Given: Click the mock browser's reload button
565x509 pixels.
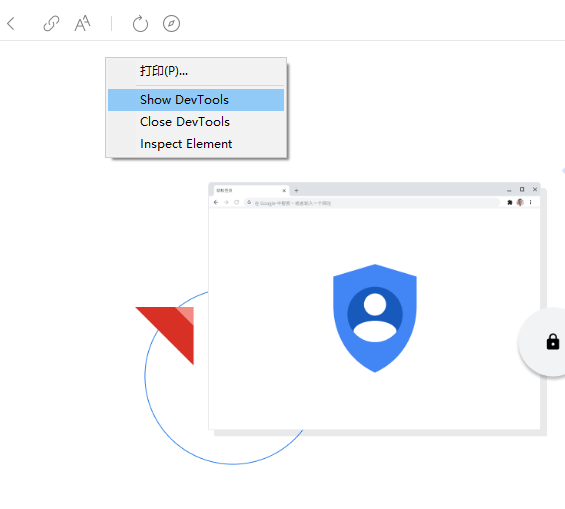Looking at the screenshot, I should [x=236, y=202].
